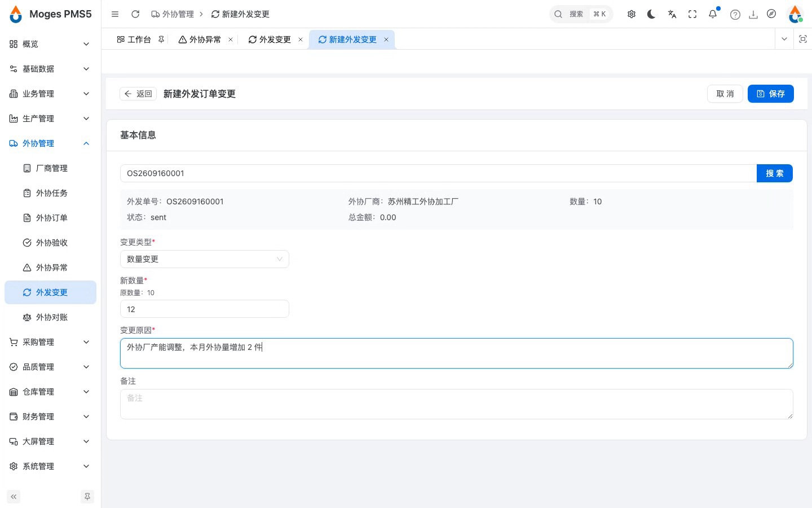Image resolution: width=812 pixels, height=508 pixels.
Task: Open the settings gear icon
Action: pyautogui.click(x=632, y=14)
